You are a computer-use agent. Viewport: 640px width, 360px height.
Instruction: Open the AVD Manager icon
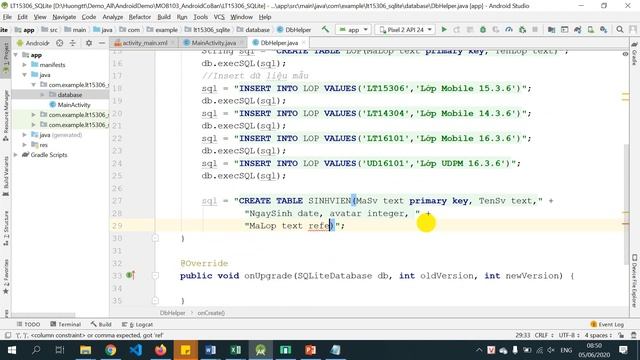(591, 29)
